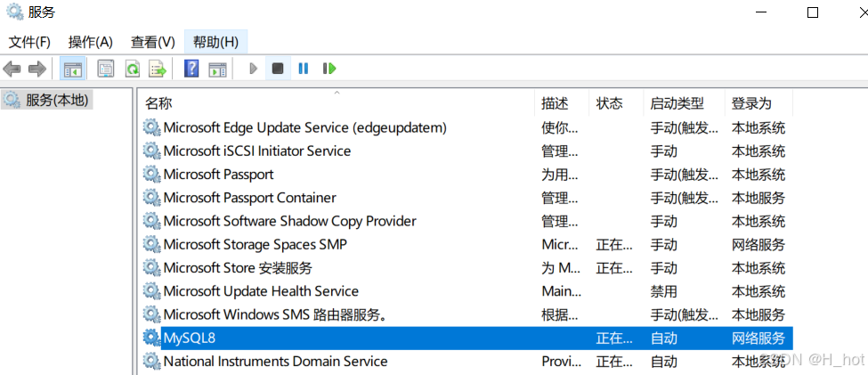
Task: Click gear icon of Microsoft Software Shadow Copy Provider
Action: coord(150,221)
